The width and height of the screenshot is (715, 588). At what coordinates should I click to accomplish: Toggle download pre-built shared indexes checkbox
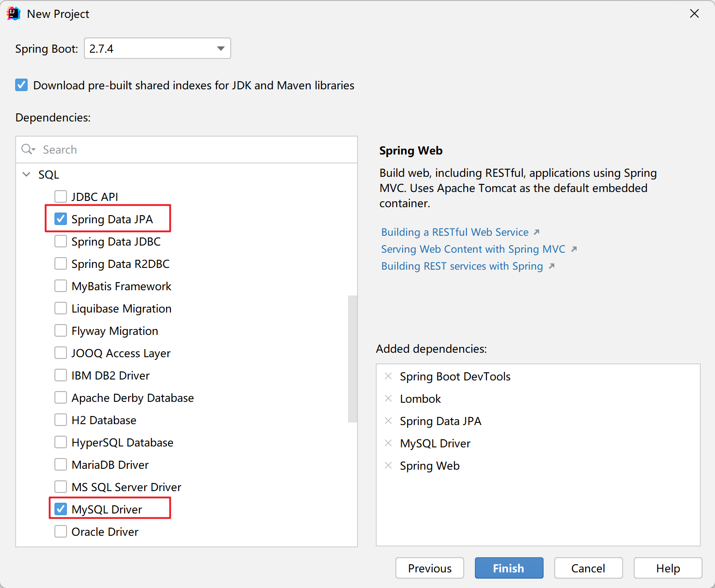pyautogui.click(x=21, y=85)
